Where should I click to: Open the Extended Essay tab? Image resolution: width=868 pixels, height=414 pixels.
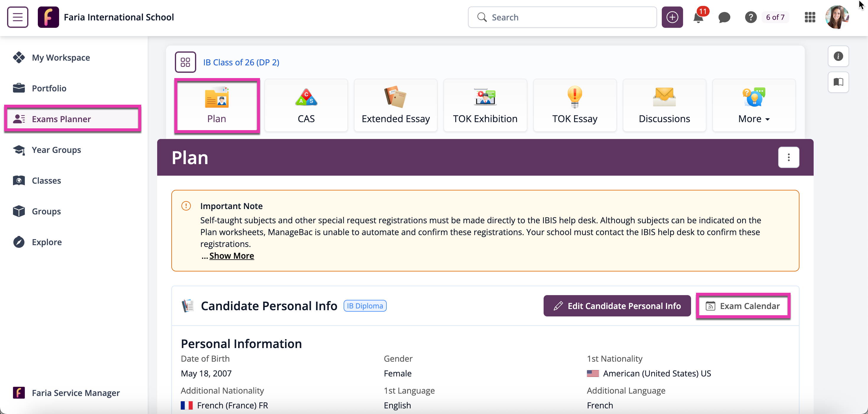pos(396,106)
